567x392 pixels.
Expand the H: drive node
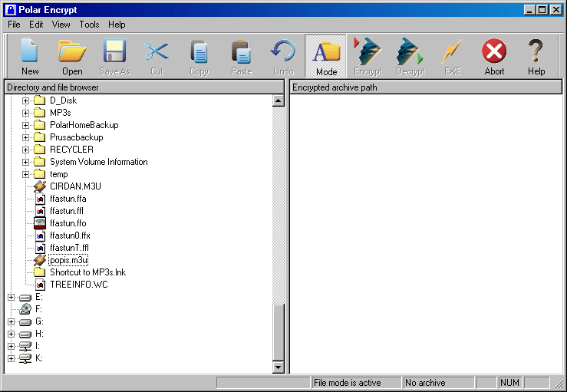[11, 334]
